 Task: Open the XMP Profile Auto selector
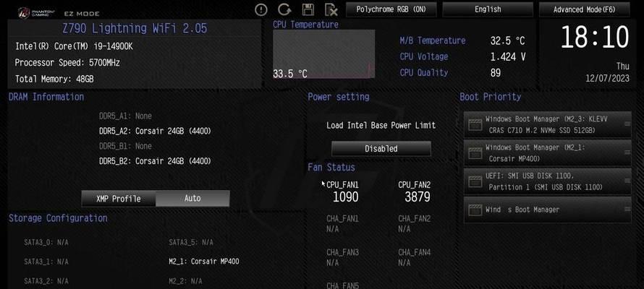192,199
